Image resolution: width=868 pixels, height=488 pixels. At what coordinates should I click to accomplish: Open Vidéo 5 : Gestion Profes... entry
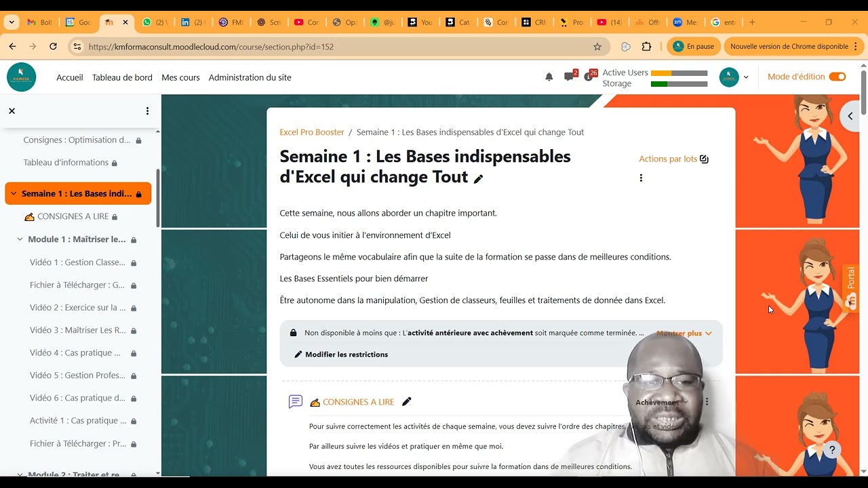pyautogui.click(x=77, y=375)
